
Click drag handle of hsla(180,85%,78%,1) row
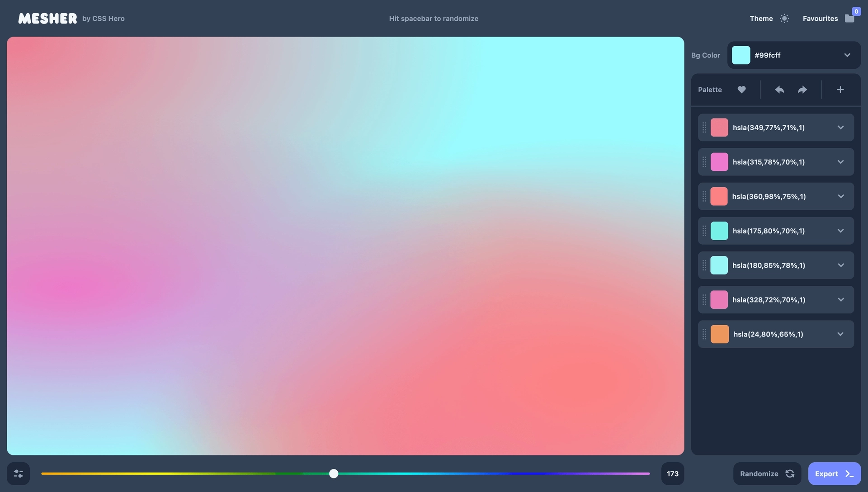tap(704, 265)
